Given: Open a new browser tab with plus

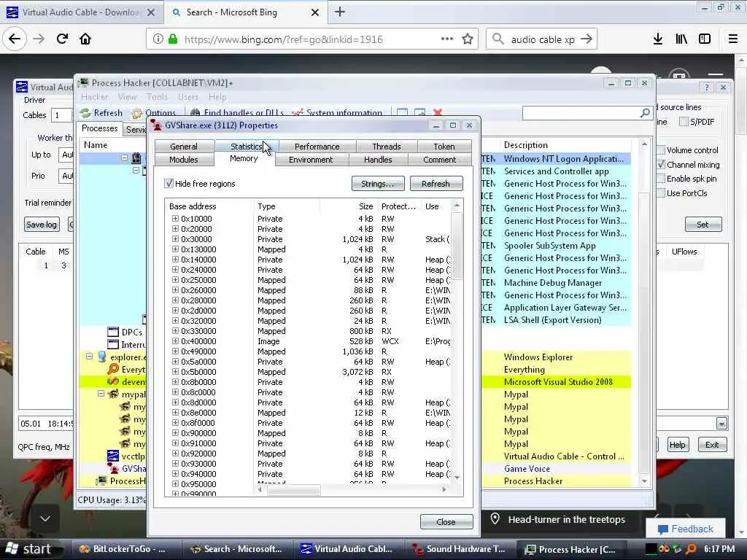Looking at the screenshot, I should pyautogui.click(x=340, y=12).
